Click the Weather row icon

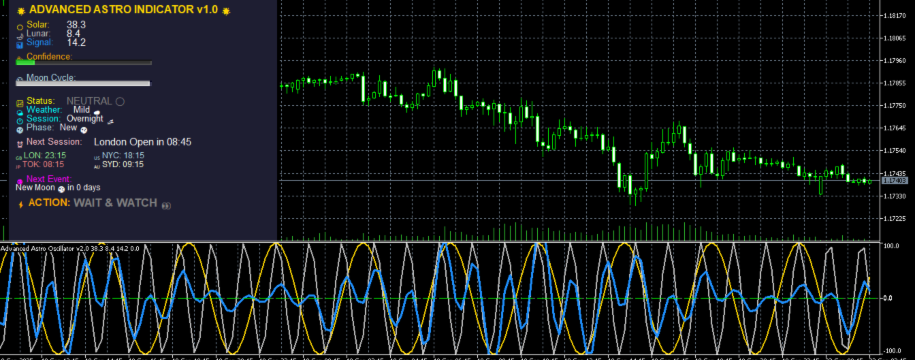20,112
